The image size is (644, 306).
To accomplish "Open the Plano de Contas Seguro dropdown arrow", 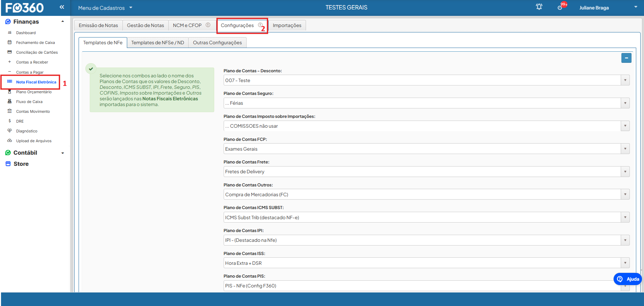I will [x=625, y=103].
